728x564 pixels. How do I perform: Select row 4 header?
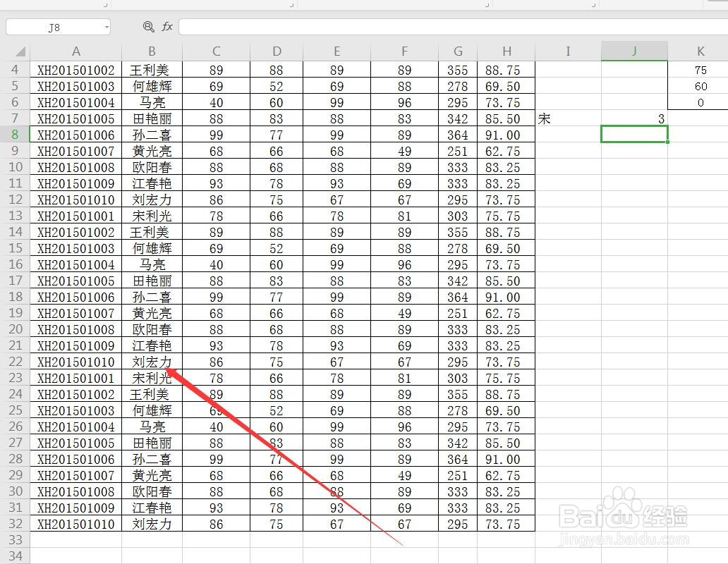[15, 70]
